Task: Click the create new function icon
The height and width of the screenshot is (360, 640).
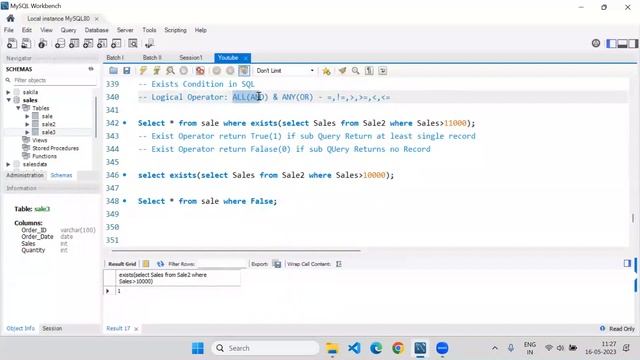Action: pyautogui.click(x=116, y=43)
